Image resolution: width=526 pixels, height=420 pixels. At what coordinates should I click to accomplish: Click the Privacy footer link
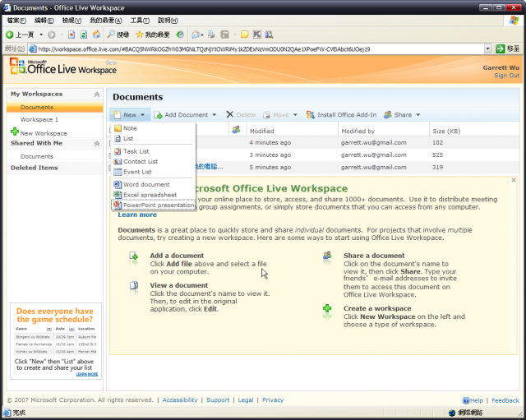pos(273,400)
